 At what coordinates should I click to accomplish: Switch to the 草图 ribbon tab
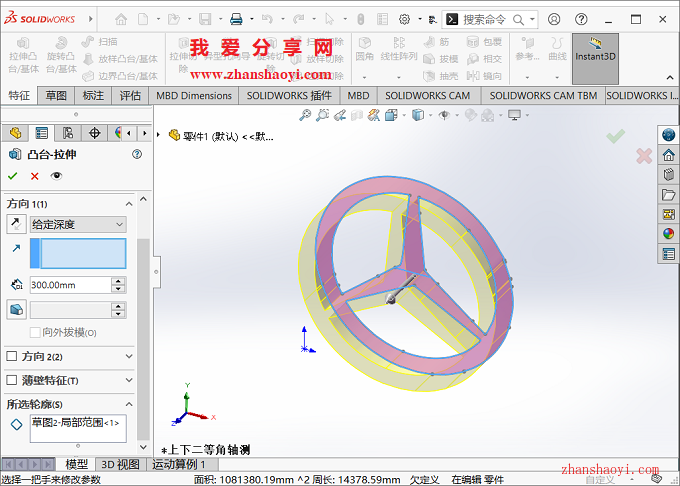tap(56, 95)
